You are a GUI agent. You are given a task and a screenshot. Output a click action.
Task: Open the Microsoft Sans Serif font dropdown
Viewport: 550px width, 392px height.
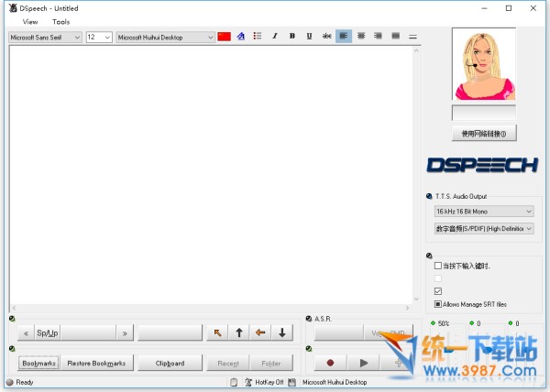point(45,38)
